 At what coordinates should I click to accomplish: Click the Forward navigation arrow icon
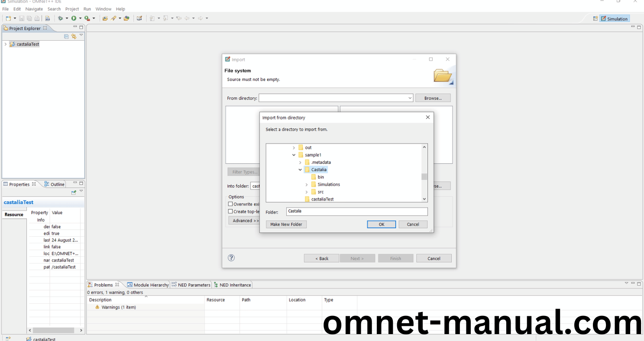coord(201,18)
